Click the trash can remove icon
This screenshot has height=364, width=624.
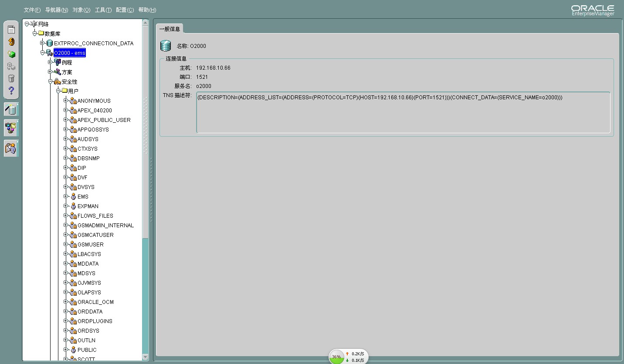tap(11, 79)
